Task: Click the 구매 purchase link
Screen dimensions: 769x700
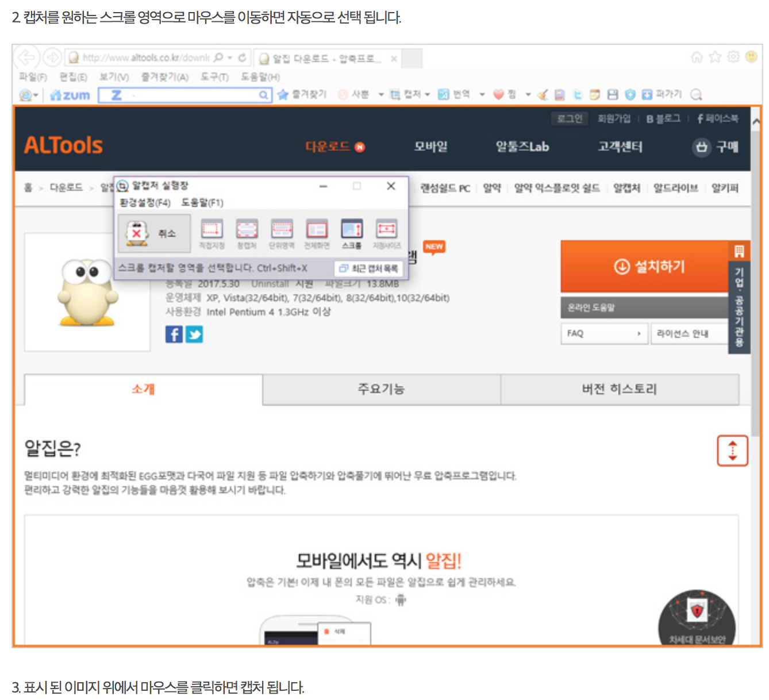Action: (x=716, y=147)
